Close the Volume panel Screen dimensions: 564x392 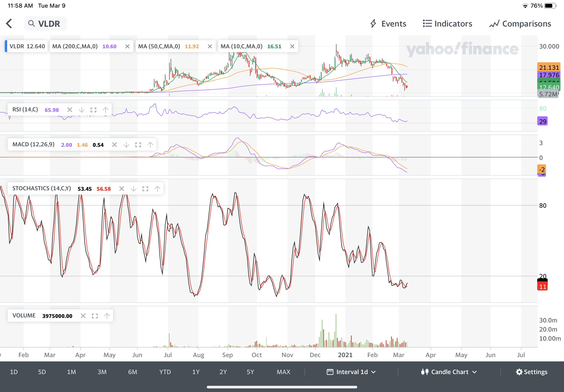[83, 316]
